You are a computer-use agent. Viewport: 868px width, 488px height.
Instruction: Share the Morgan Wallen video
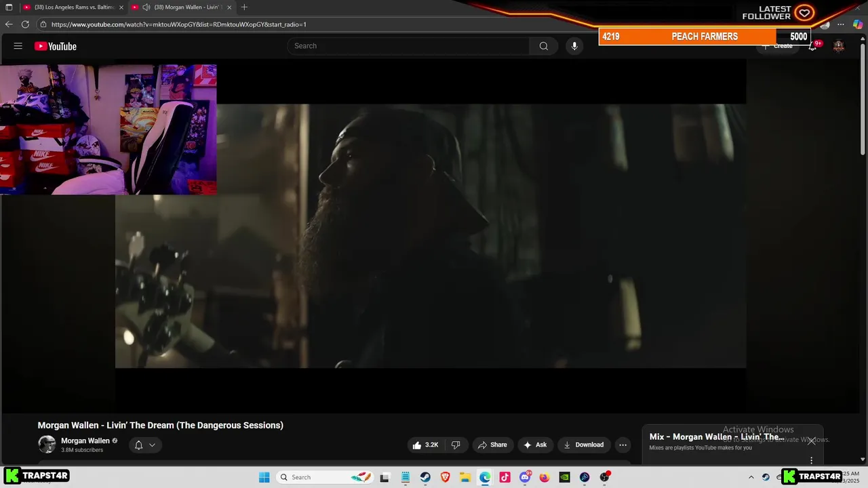(x=493, y=445)
